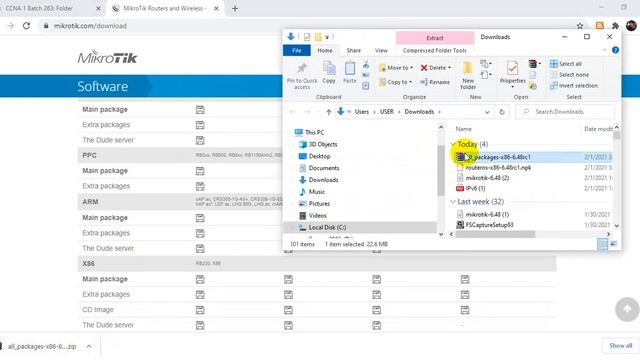The image size is (640, 360).
Task: Expand the address bar history dropdown
Action: click(487, 112)
